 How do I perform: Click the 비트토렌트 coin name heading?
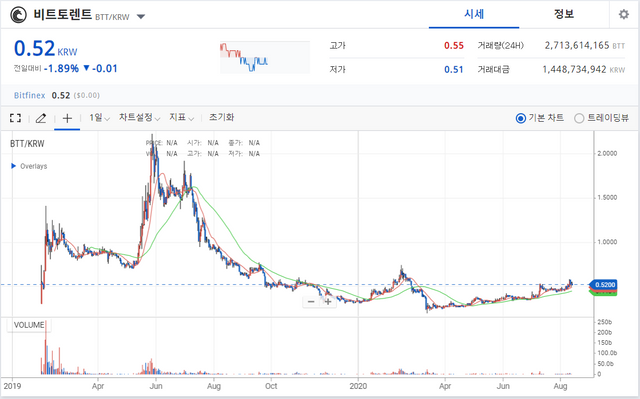click(62, 15)
